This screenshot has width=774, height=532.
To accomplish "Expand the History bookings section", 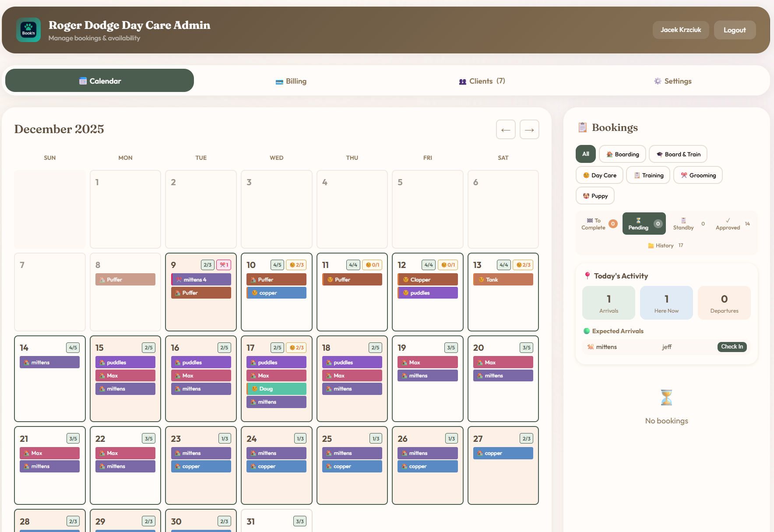I will 664,245.
